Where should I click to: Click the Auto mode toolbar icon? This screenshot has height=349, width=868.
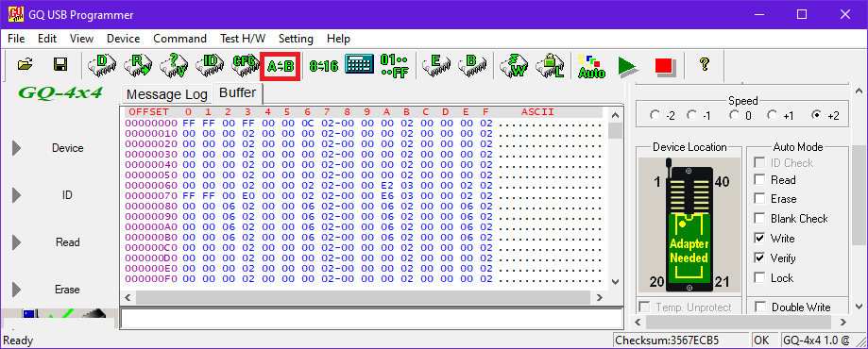[591, 66]
